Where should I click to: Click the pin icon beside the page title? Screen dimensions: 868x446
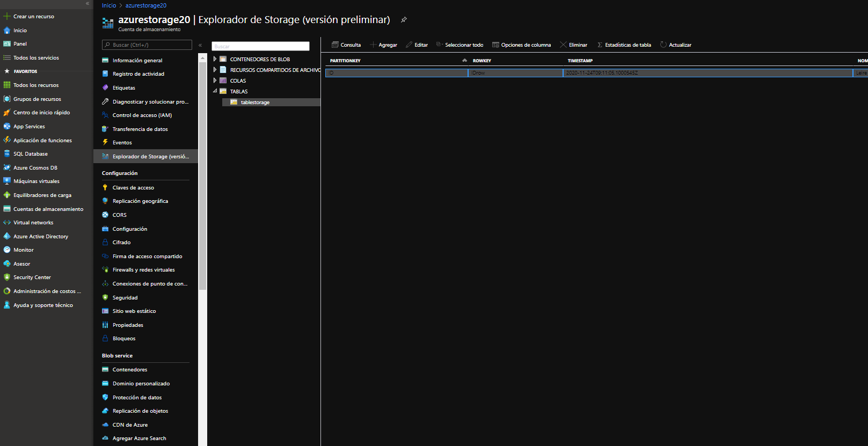tap(404, 20)
